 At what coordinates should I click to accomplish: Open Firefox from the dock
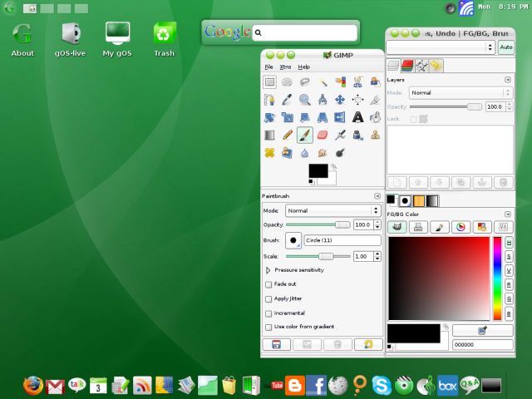33,386
